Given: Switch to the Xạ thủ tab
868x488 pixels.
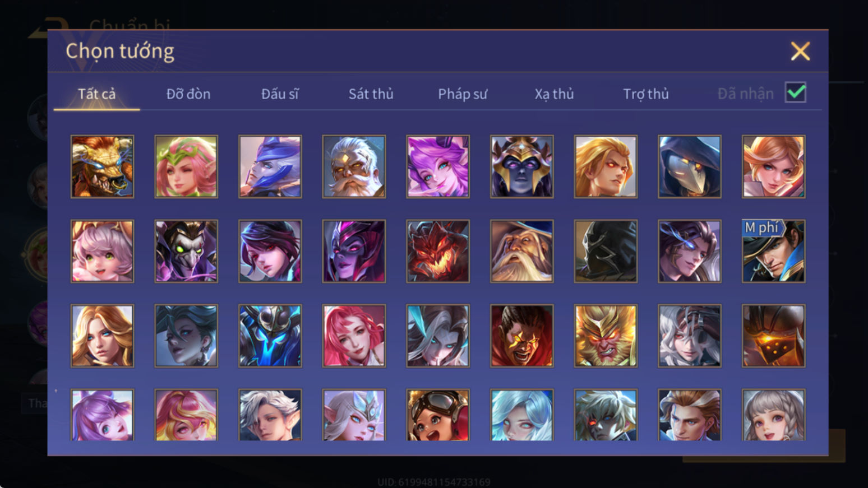Looking at the screenshot, I should click(554, 94).
